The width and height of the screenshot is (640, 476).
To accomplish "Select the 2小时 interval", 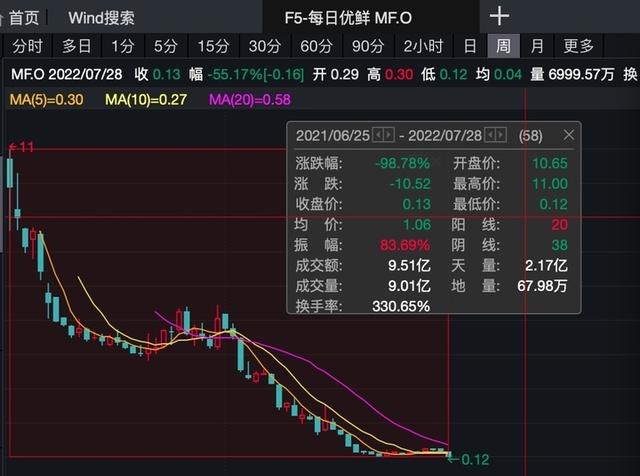I will [423, 46].
